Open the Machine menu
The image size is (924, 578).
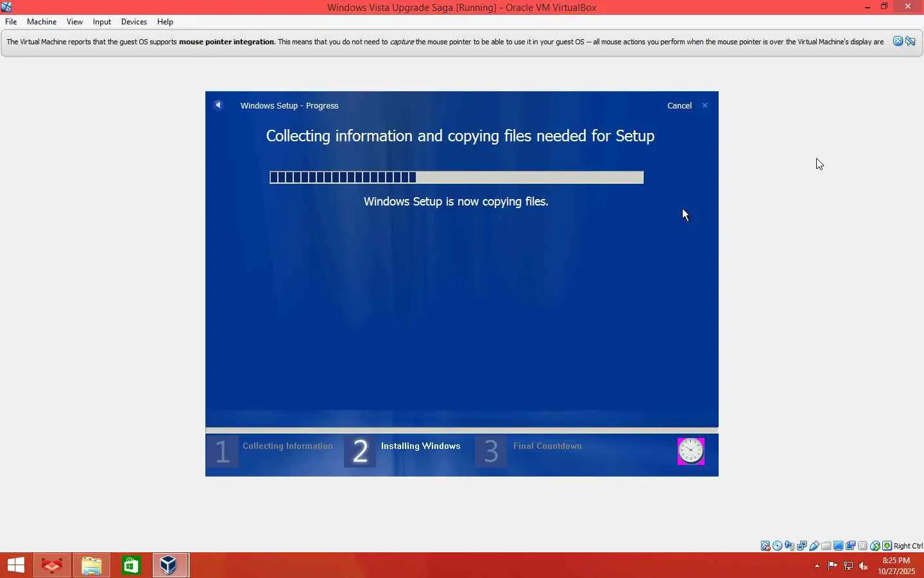[x=42, y=22]
